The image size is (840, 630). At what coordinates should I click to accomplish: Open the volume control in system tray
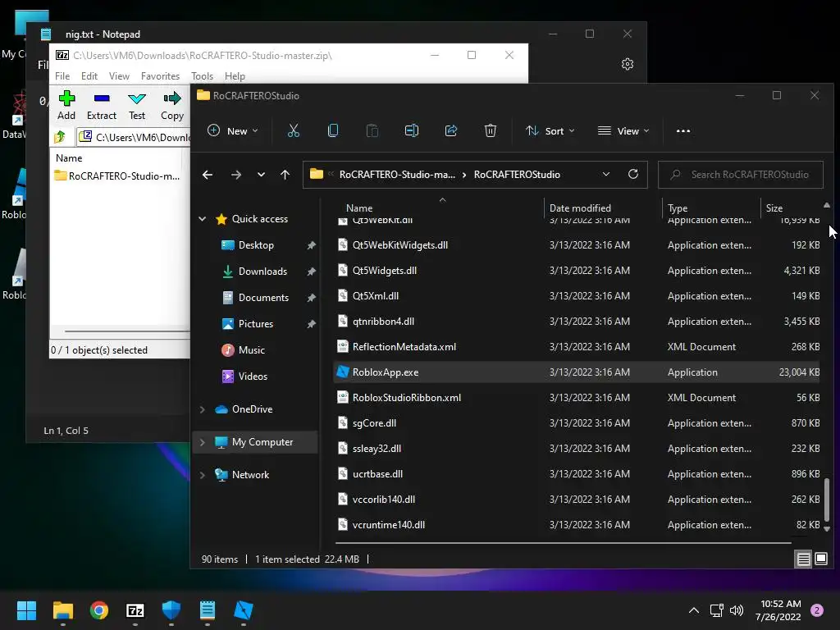coord(737,610)
